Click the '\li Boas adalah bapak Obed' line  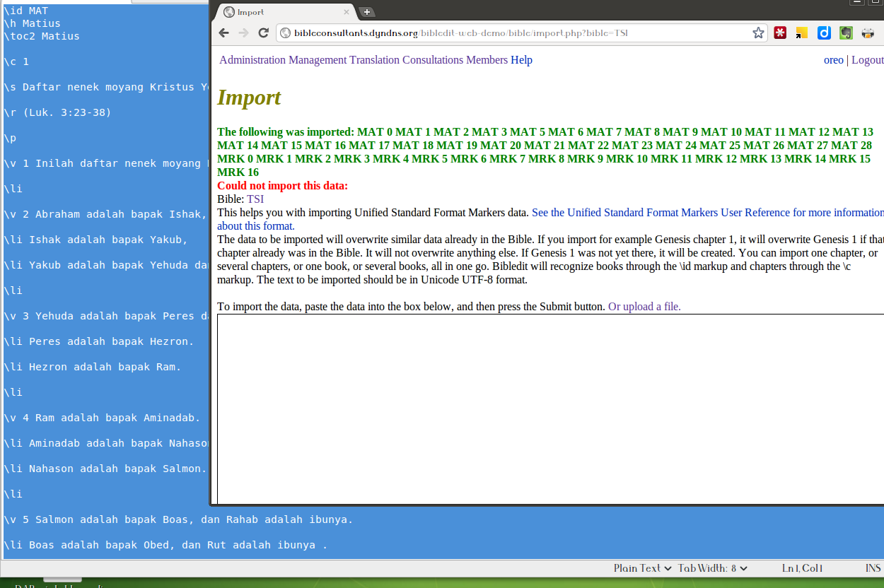pos(165,545)
